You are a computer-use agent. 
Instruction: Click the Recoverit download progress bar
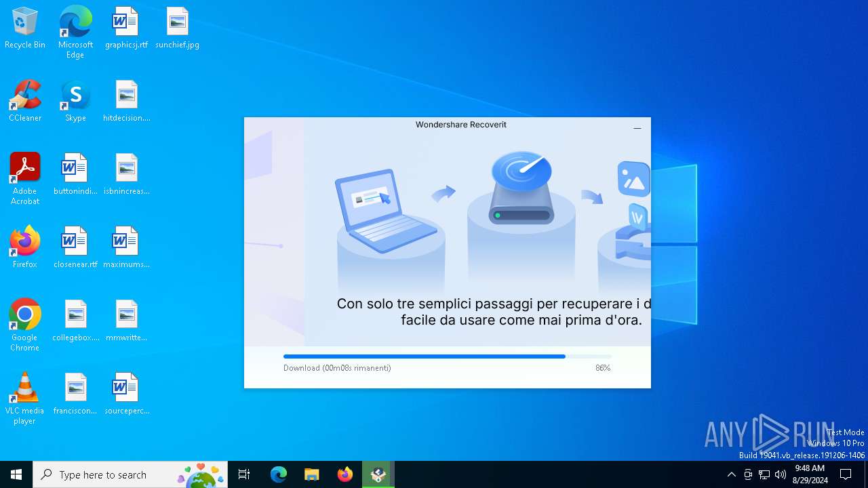tap(448, 357)
